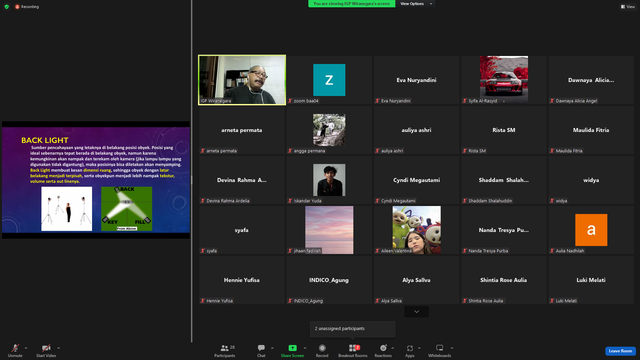This screenshot has width=640, height=360.
Task: Click the red Recording indicator
Action: click(27, 7)
